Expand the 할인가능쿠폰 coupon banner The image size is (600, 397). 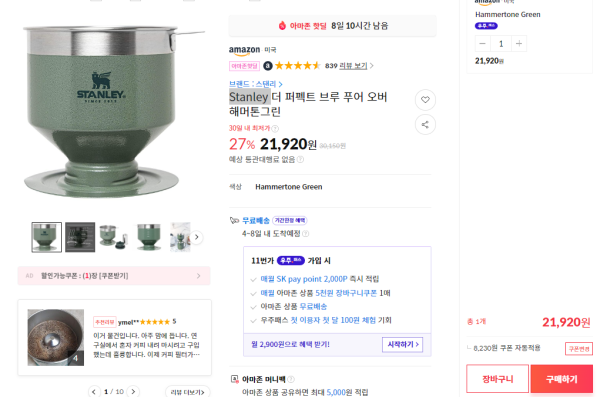click(x=114, y=276)
